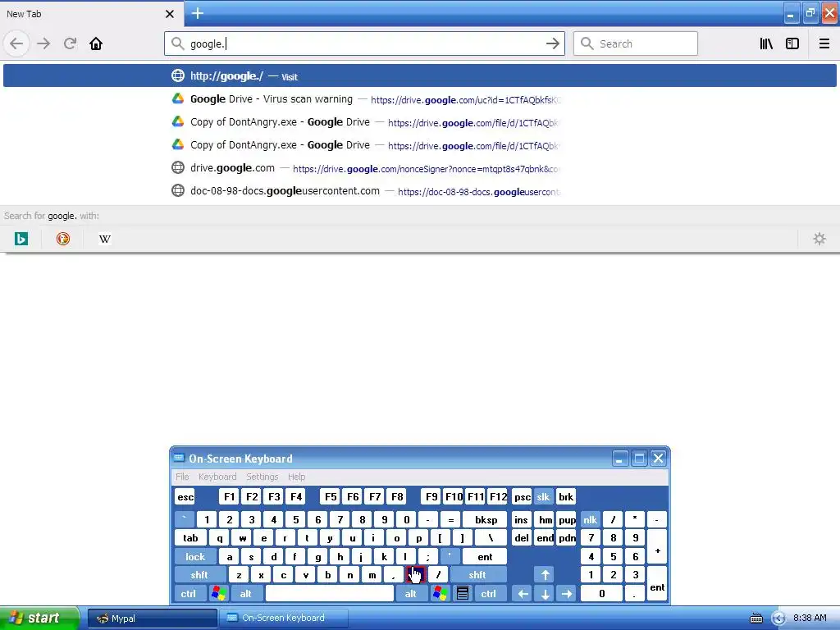Search with Bing one-off engine icon
Screen dimensions: 840x630
point(21,239)
